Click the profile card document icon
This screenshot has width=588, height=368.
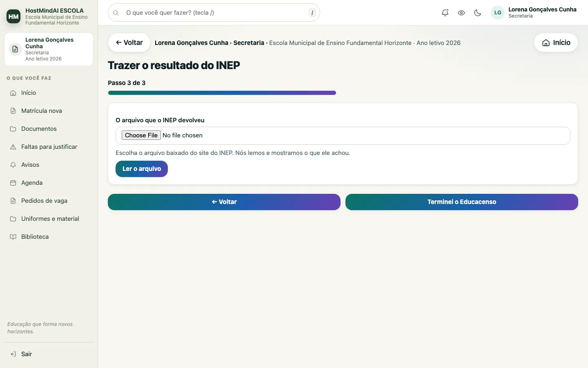tap(15, 49)
